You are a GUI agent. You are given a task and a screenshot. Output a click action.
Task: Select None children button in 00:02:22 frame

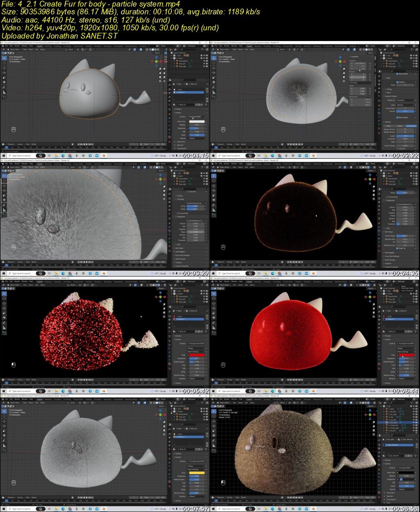point(388,126)
